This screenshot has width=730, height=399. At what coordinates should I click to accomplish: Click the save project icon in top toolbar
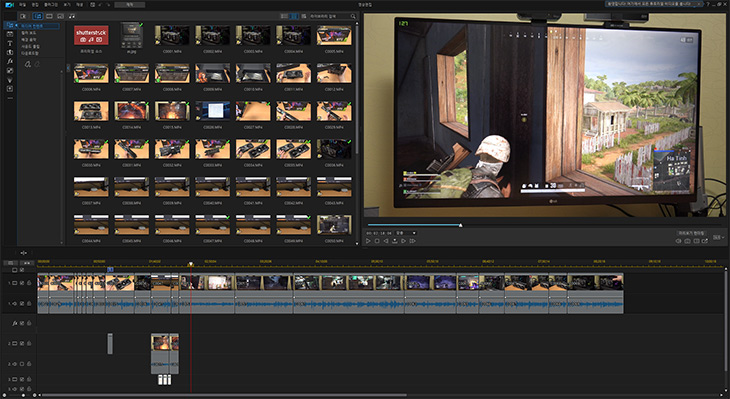(93, 5)
